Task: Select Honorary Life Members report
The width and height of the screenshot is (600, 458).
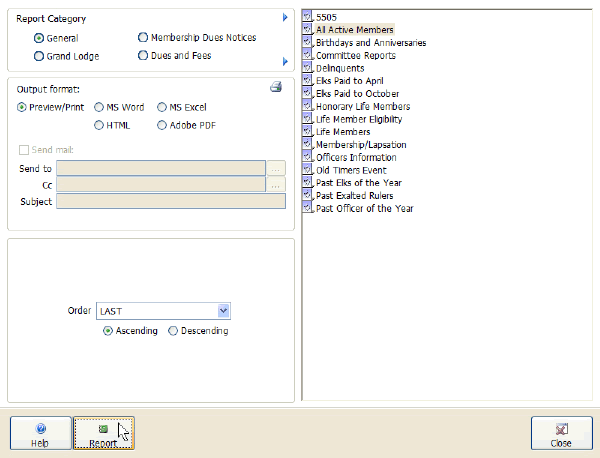Action: (362, 106)
